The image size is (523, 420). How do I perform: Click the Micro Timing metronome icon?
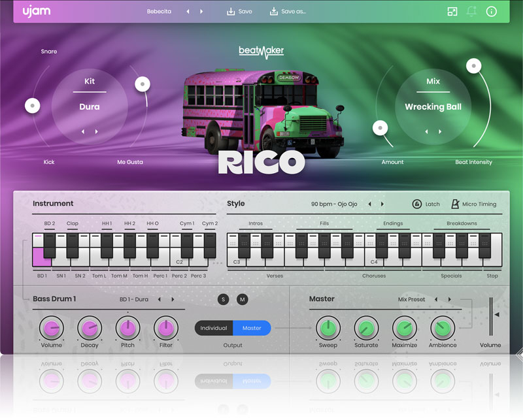(455, 204)
